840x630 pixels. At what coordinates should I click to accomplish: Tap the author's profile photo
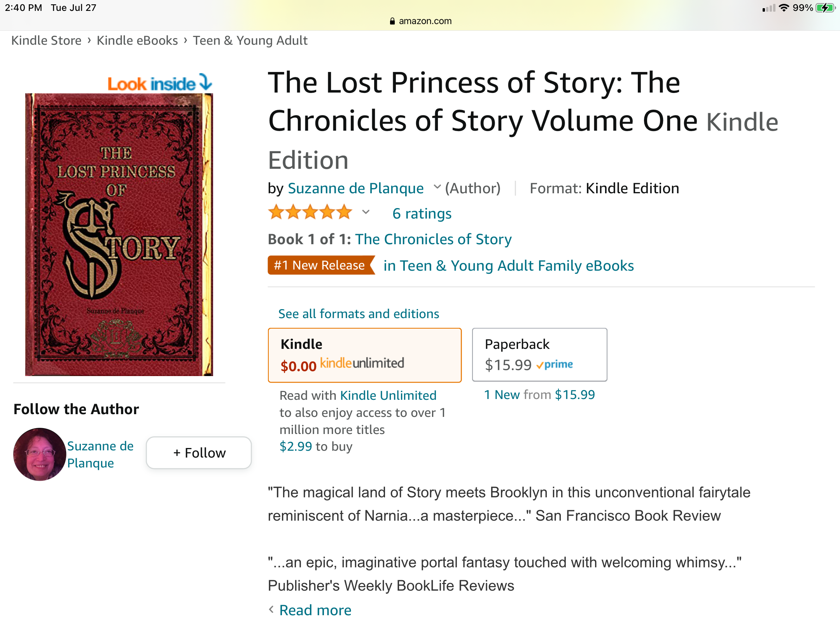pos(40,454)
